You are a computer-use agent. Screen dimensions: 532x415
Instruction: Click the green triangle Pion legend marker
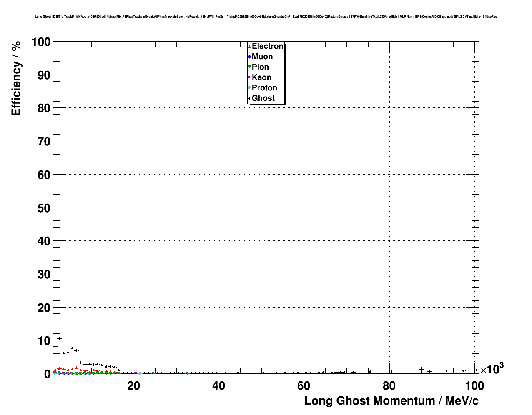point(249,67)
